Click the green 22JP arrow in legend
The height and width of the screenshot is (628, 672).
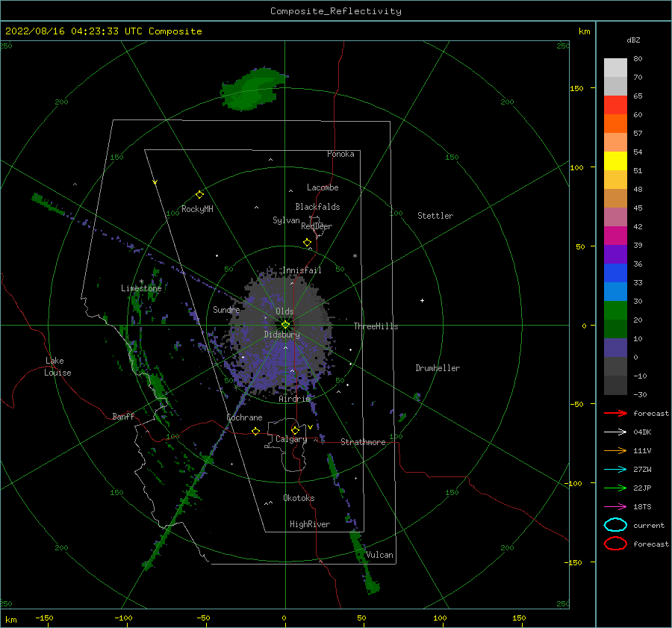[615, 488]
